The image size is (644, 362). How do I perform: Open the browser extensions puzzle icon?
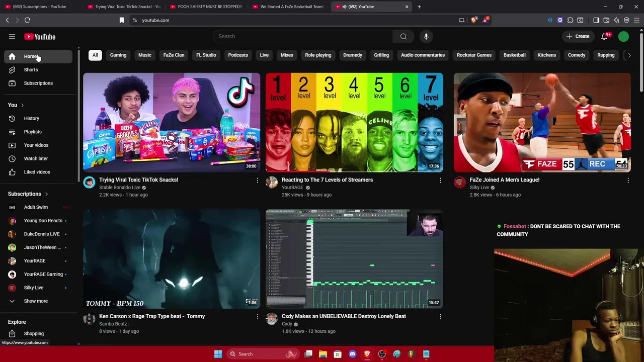(570, 20)
